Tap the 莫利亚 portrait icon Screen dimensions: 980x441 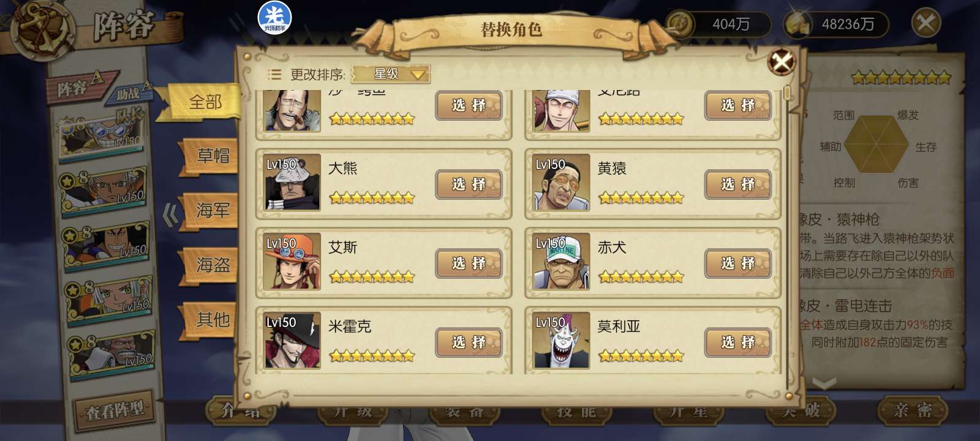[x=561, y=340]
